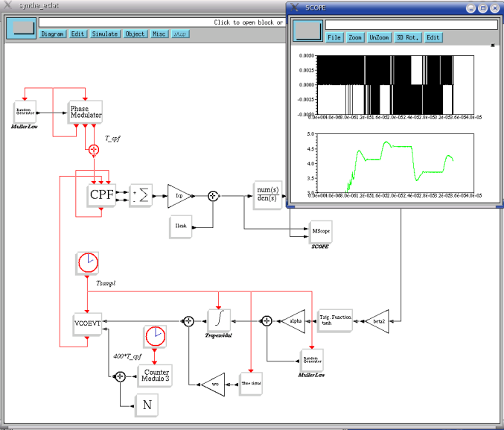The width and height of the screenshot is (504, 430).
Task: Select the Icp gain triangle block
Action: 180,196
